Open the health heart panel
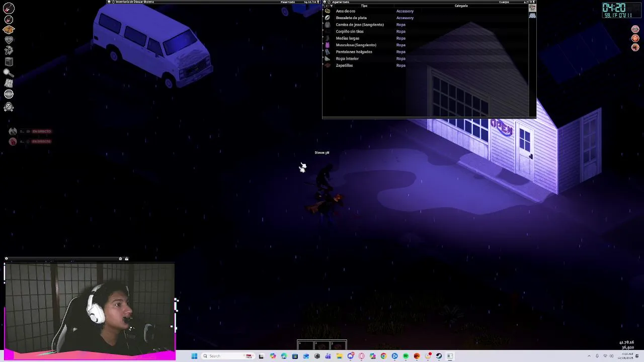 click(x=9, y=40)
